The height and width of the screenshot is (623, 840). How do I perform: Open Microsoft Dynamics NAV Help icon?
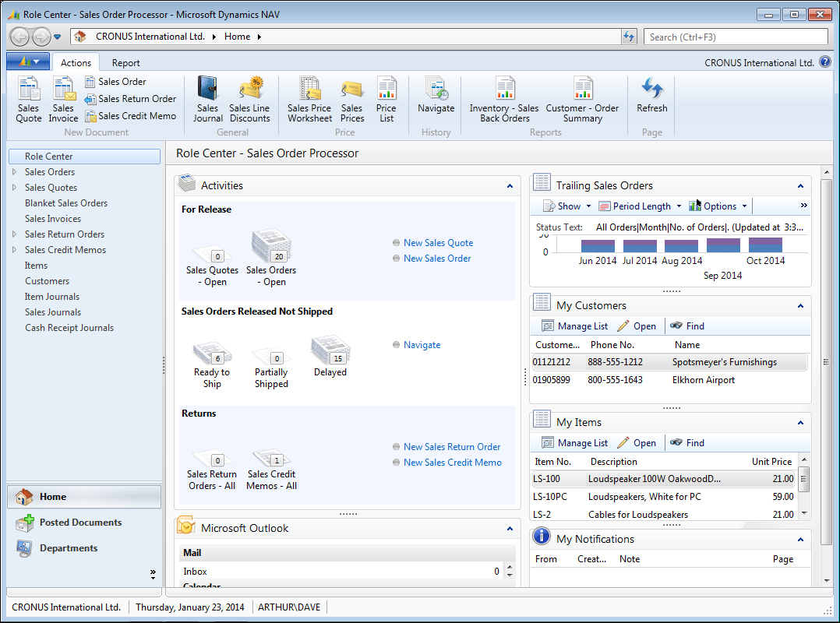825,62
